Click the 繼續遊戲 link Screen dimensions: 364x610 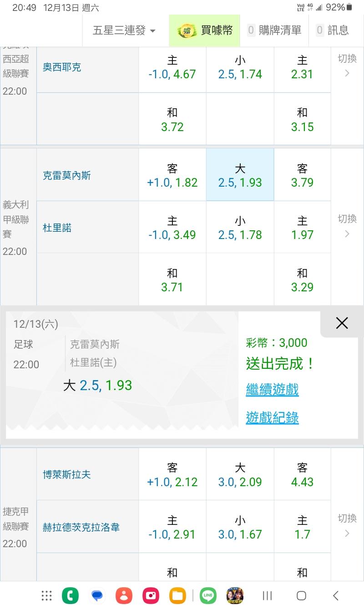[272, 390]
